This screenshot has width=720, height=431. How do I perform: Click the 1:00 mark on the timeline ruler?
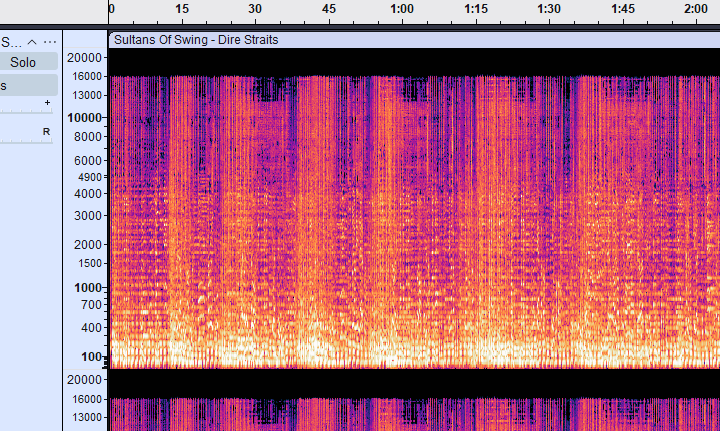coord(401,10)
